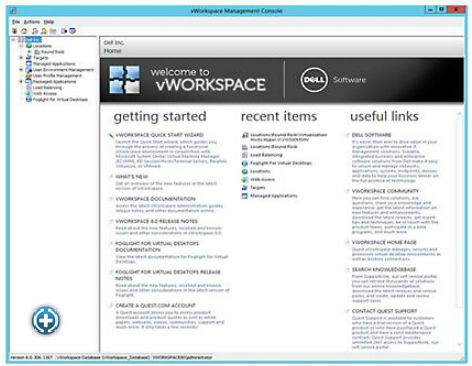Click the console icon in the title bar

(13, 10)
